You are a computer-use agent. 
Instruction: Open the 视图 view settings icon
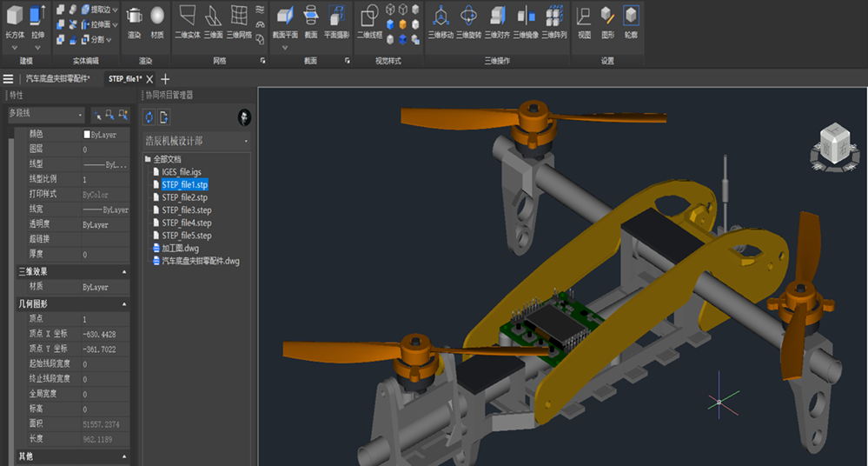click(584, 21)
